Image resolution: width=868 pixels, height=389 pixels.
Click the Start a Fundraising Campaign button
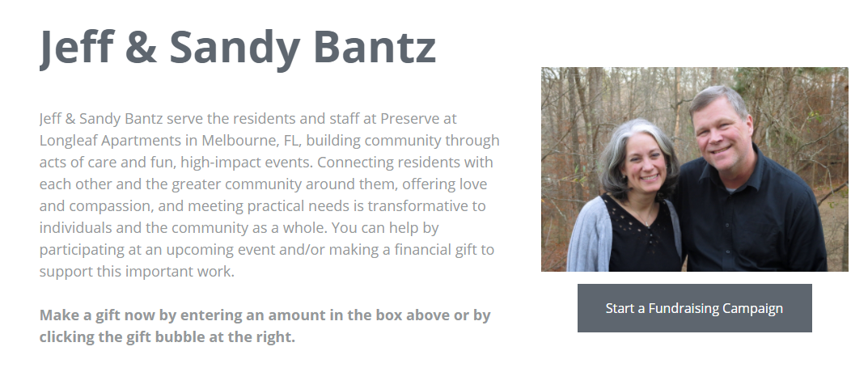point(694,308)
